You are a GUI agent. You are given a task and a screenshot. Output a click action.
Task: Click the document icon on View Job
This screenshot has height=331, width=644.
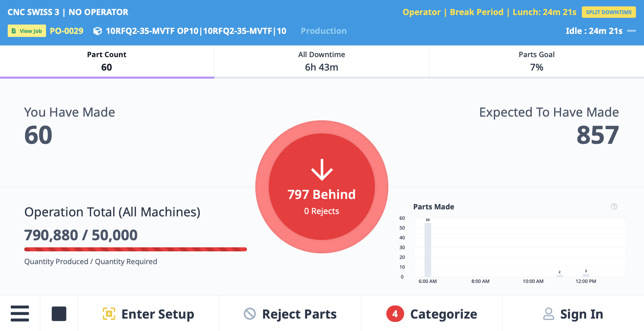point(14,31)
